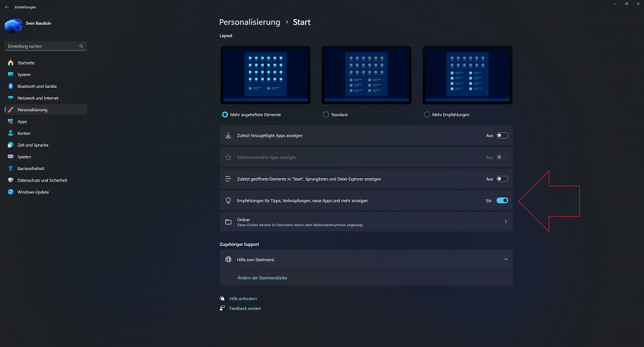Select Mehr angeheftete Elemente radio button
This screenshot has height=347, width=644.
(225, 114)
